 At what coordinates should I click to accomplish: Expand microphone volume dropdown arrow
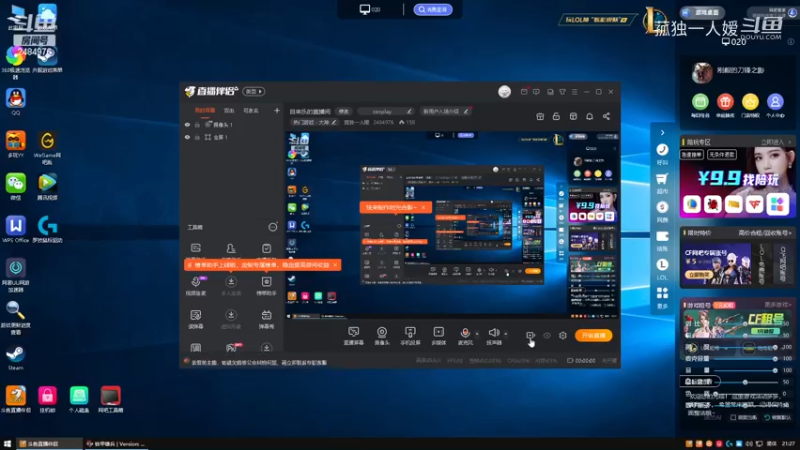click(477, 334)
